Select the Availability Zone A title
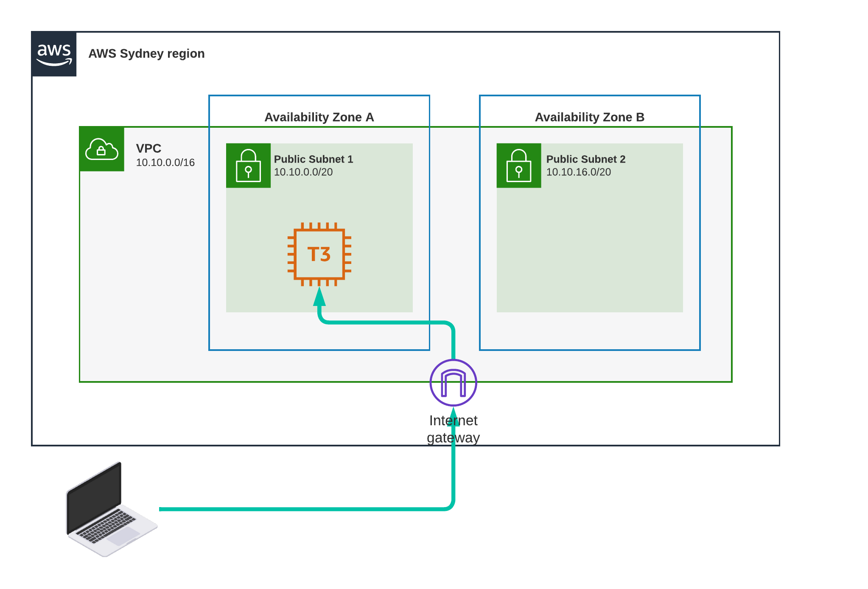Viewport: 868px width, 589px height. click(319, 117)
